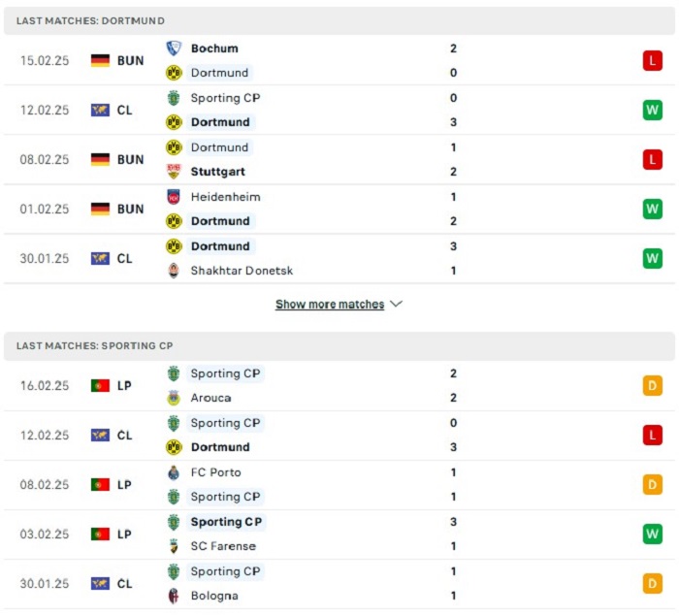Open Show more matches link
The height and width of the screenshot is (616, 679).
click(x=330, y=304)
